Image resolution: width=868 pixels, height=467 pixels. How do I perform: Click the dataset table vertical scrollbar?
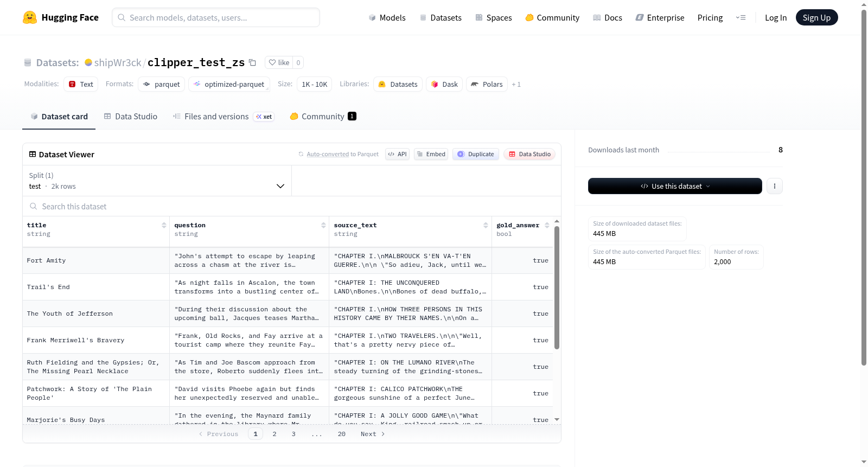click(x=557, y=287)
